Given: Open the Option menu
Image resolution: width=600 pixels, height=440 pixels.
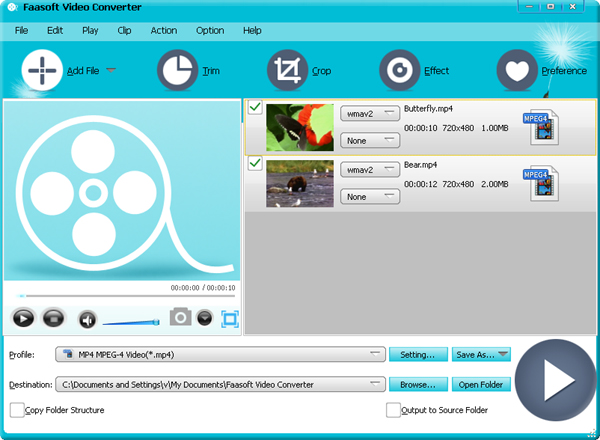Looking at the screenshot, I should click(x=210, y=30).
